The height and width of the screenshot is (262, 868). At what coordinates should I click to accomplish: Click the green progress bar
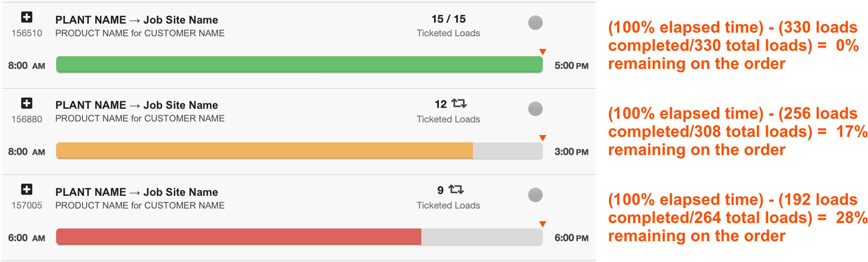click(299, 64)
